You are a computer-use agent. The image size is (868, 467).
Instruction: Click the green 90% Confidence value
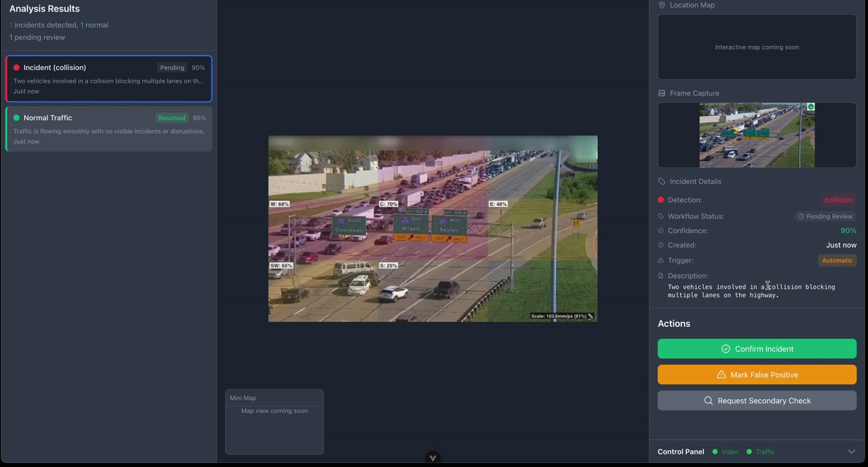click(x=848, y=230)
